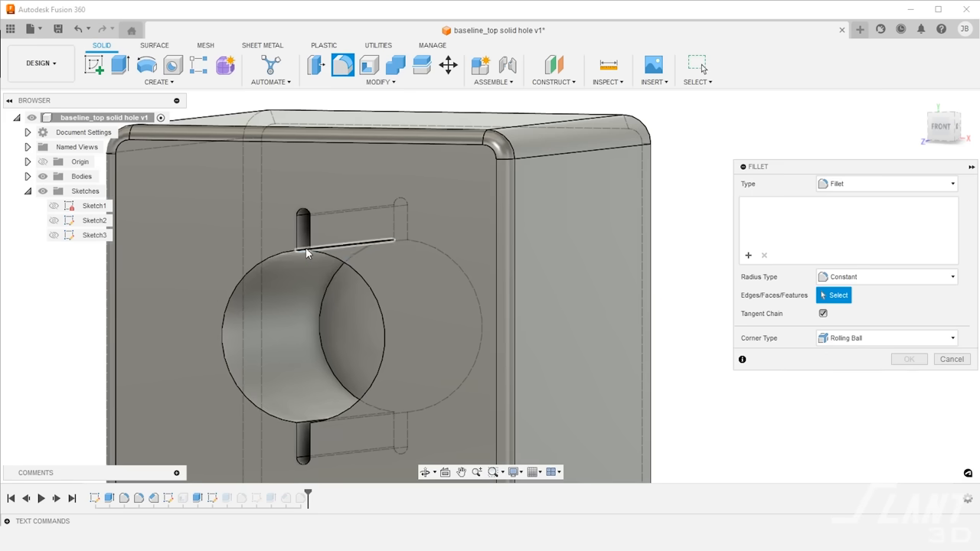Image resolution: width=980 pixels, height=551 pixels.
Task: Click the FRONT face of the ViewCube
Action: pyautogui.click(x=941, y=125)
